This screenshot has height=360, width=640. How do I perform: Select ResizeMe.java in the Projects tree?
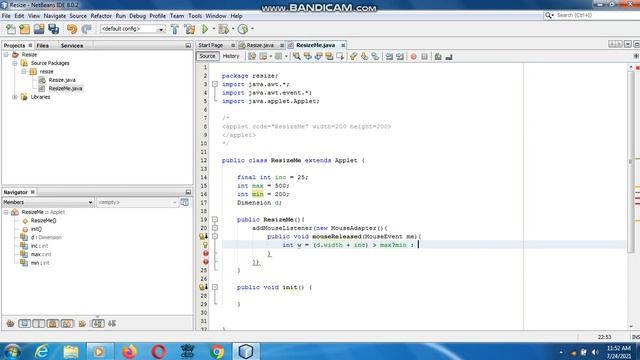tap(65, 89)
